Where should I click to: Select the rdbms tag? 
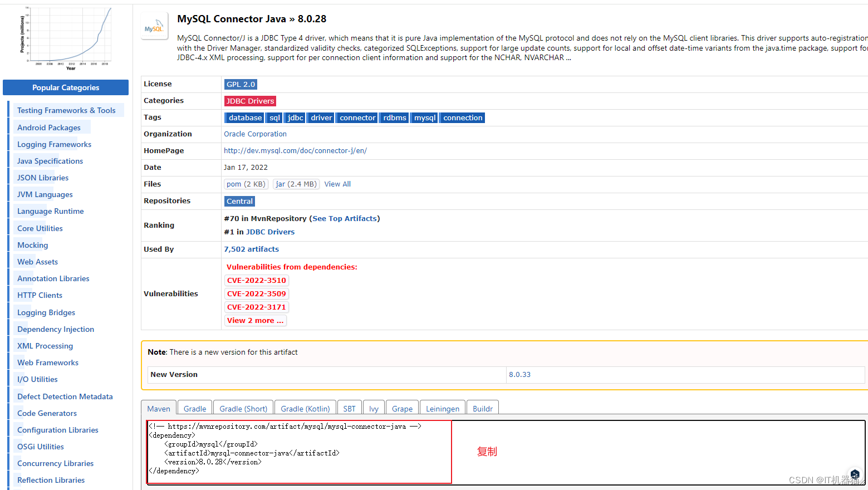(394, 117)
